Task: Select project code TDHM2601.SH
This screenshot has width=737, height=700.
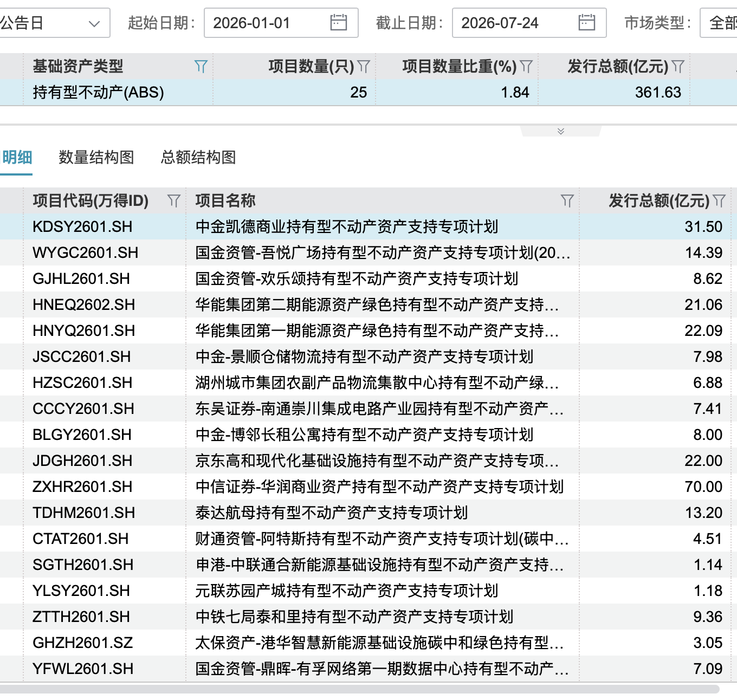Action: tap(84, 513)
